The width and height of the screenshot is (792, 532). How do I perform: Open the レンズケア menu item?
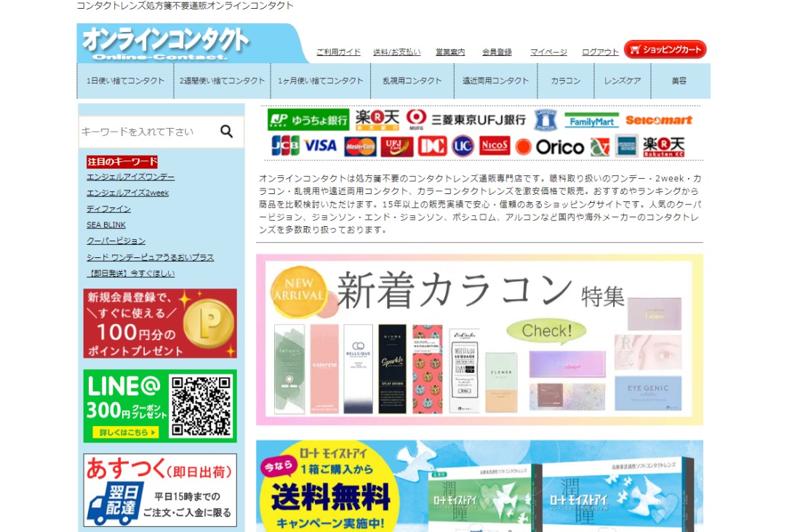(623, 81)
